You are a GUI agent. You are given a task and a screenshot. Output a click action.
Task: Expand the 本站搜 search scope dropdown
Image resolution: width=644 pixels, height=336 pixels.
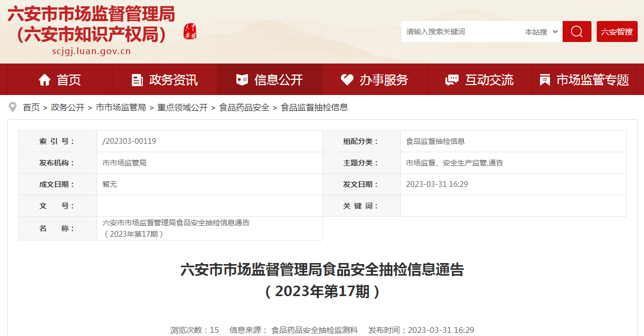click(541, 32)
